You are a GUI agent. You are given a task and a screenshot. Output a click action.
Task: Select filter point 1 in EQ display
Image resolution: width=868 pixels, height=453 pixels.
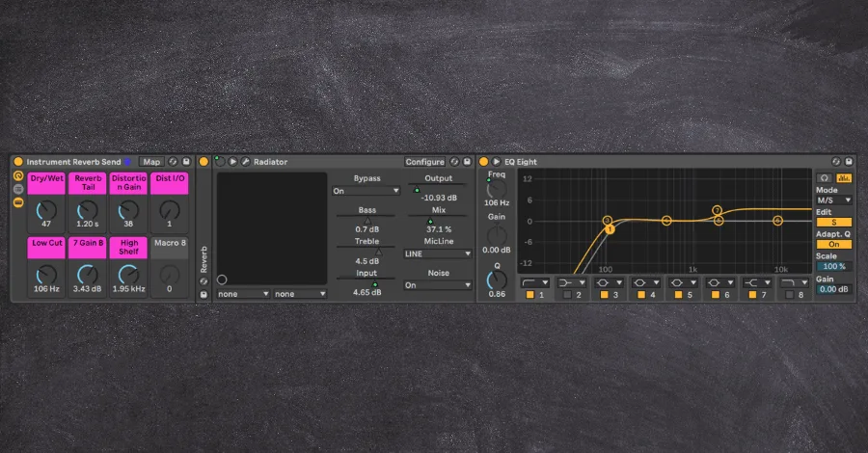click(x=610, y=229)
